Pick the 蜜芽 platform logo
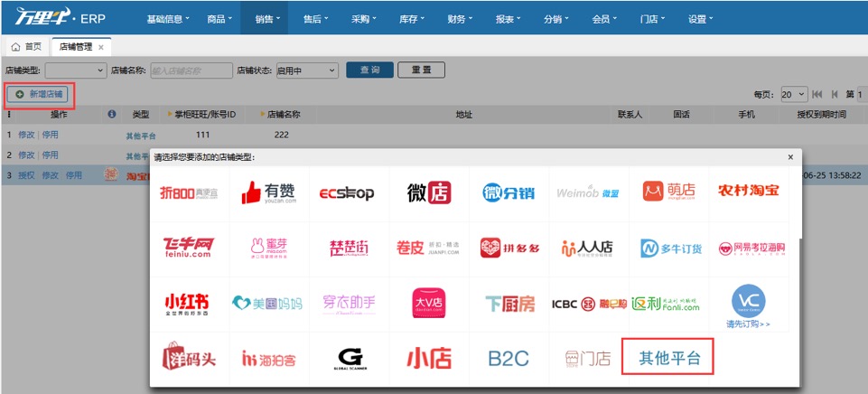868x394 pixels. 269,249
